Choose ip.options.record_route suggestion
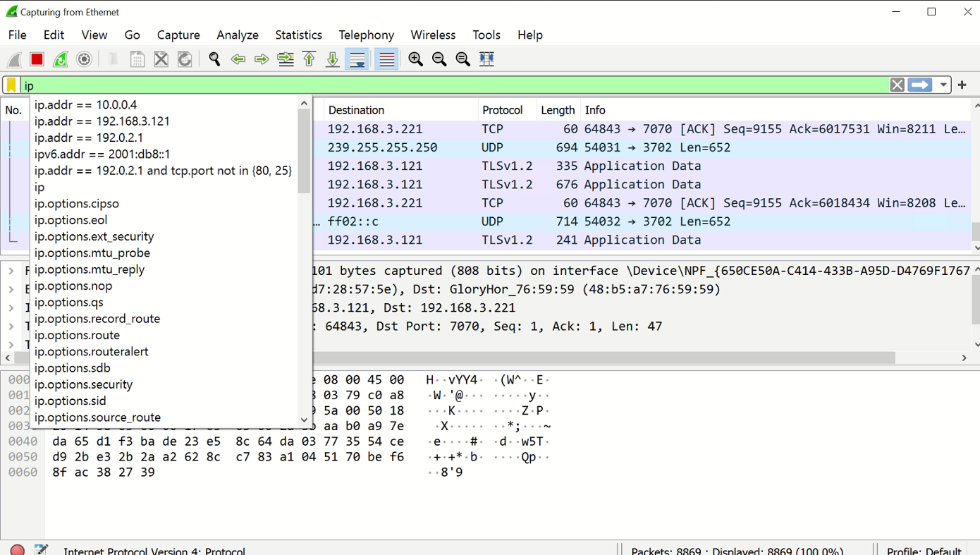980x555 pixels. pos(164,319)
